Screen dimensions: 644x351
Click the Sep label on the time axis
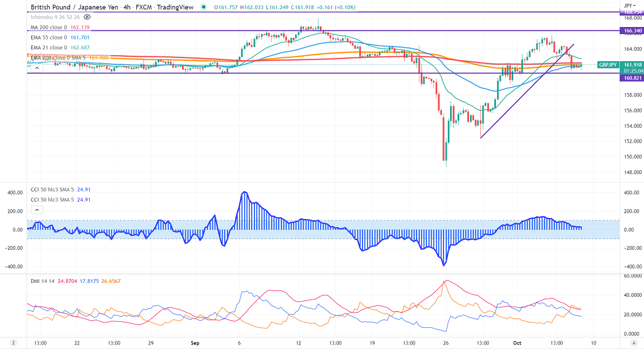[x=195, y=343]
